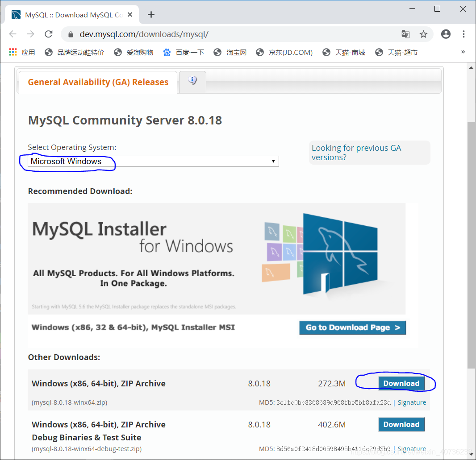Viewport: 476px width, 460px height.
Task: Reload the page with the refresh icon
Action: [49, 34]
